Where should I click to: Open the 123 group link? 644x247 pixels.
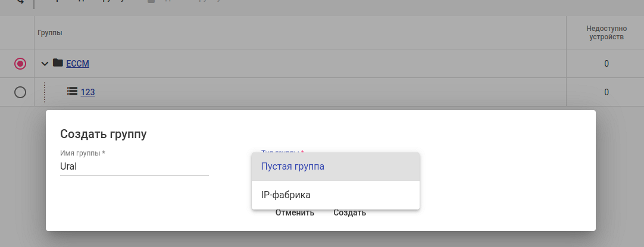(88, 92)
